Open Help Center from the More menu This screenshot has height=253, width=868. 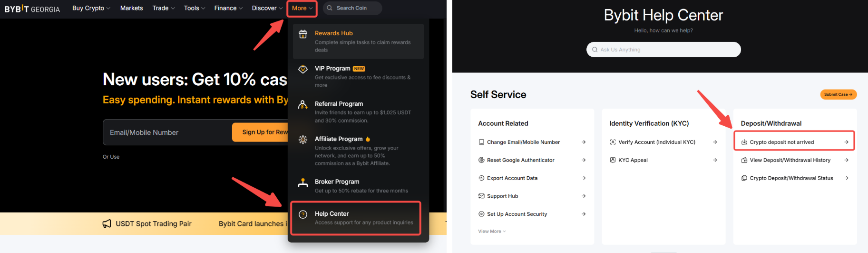tap(356, 218)
